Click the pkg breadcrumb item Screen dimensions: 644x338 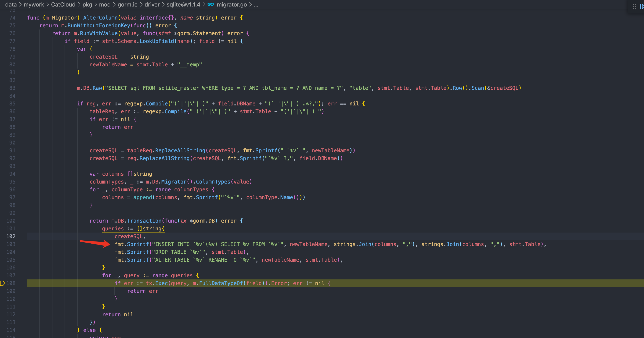(87, 5)
